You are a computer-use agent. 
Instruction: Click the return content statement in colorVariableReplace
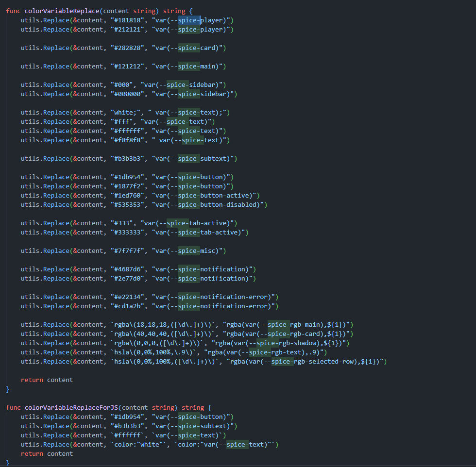(46, 380)
